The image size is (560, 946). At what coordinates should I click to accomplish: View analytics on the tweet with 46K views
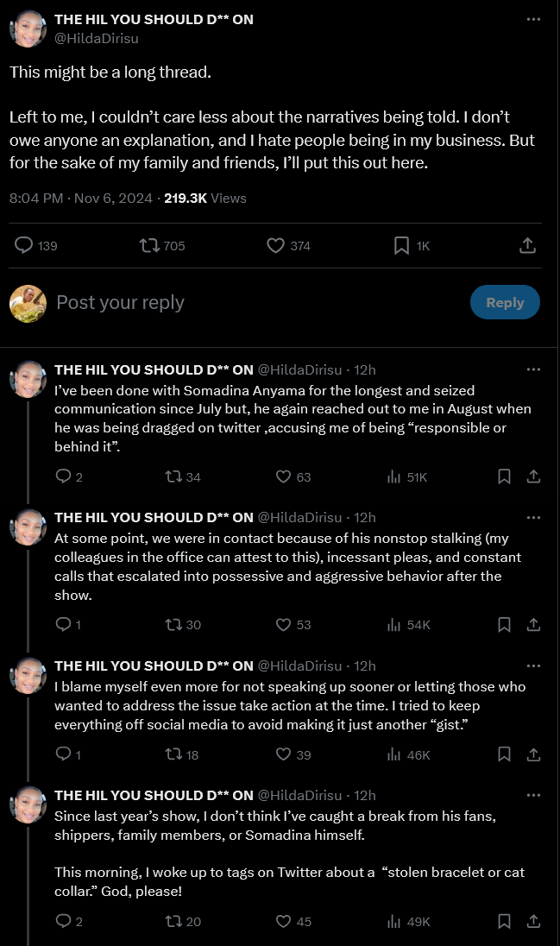coord(394,754)
